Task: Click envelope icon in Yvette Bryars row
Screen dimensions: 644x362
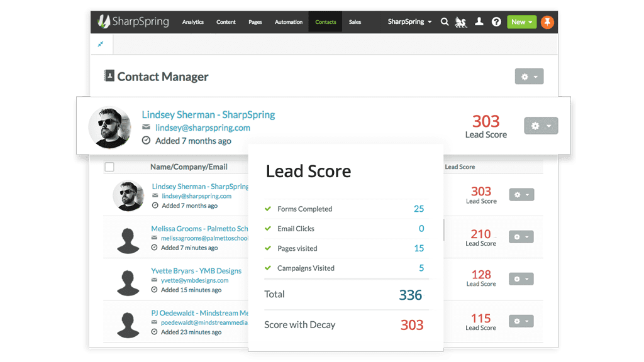Action: pos(154,280)
